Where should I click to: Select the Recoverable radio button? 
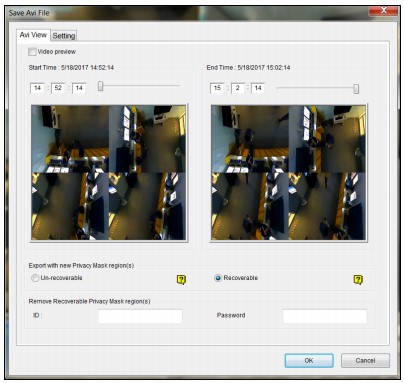tap(218, 278)
